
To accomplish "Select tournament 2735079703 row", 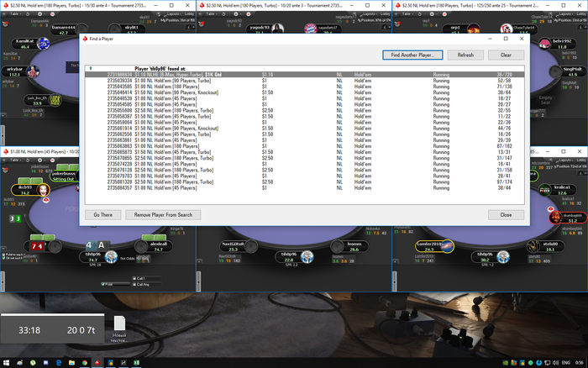I will pos(304,176).
